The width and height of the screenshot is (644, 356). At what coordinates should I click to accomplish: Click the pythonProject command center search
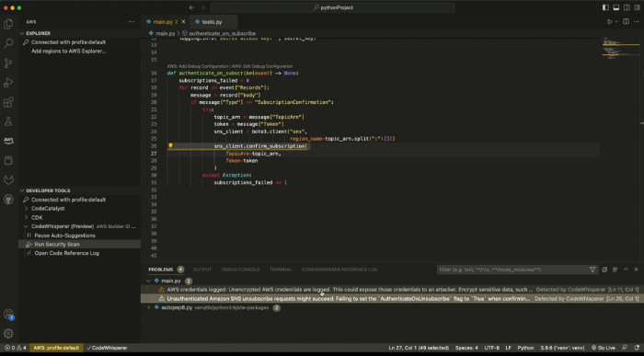click(333, 7)
